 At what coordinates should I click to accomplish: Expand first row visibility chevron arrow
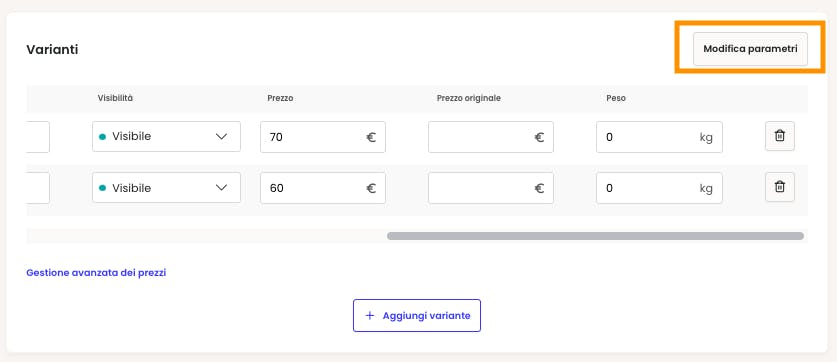(221, 137)
